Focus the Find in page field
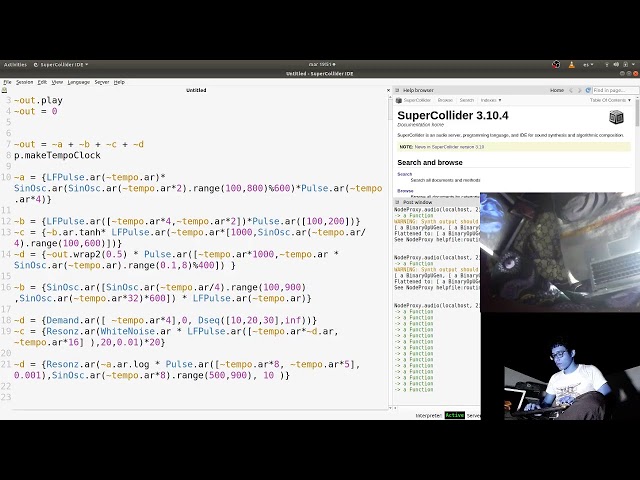The width and height of the screenshot is (640, 480). pos(615,90)
